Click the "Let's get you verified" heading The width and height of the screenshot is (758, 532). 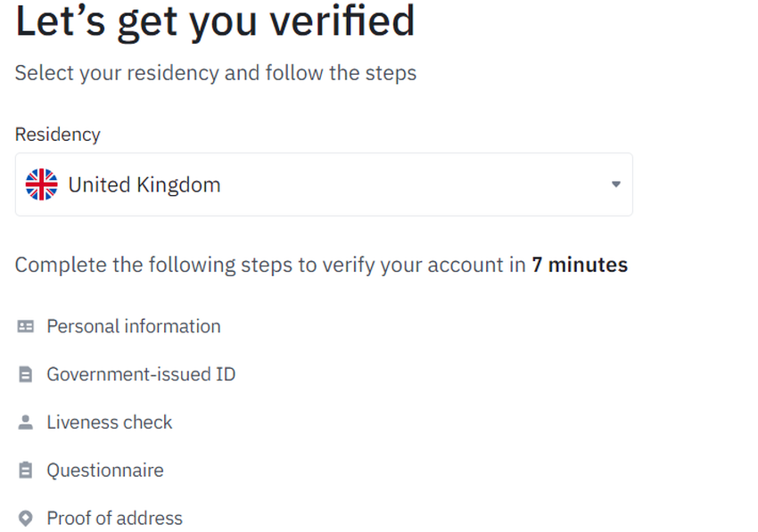[215, 21]
